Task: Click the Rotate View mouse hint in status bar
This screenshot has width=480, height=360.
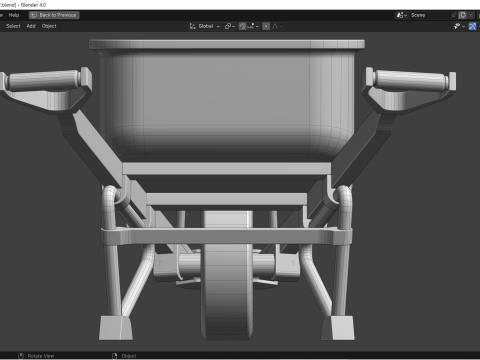Action: (x=36, y=356)
